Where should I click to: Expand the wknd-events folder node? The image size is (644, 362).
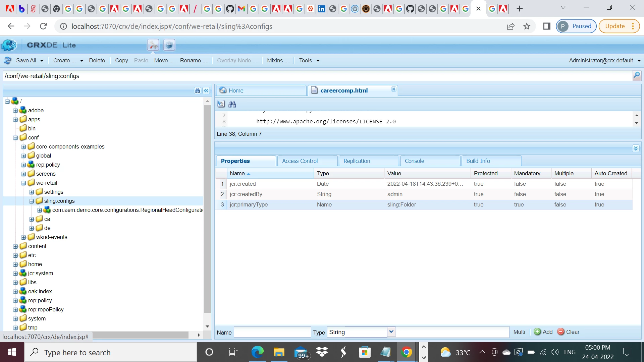(x=23, y=237)
